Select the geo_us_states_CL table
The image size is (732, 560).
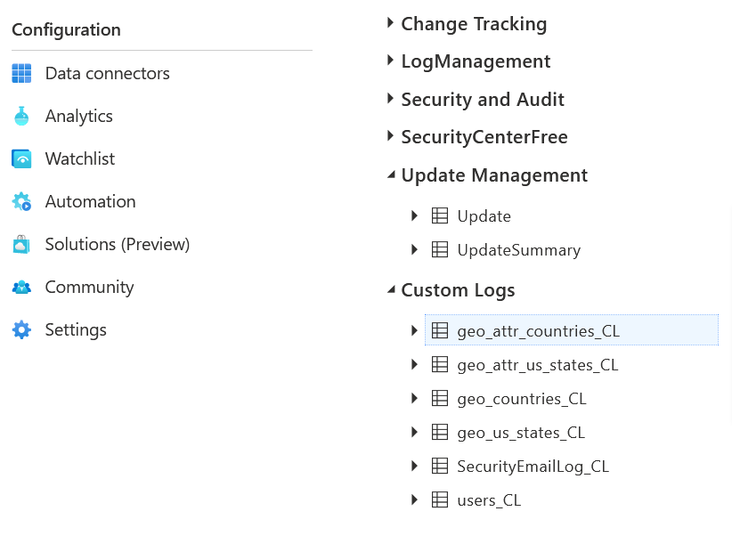click(x=521, y=433)
